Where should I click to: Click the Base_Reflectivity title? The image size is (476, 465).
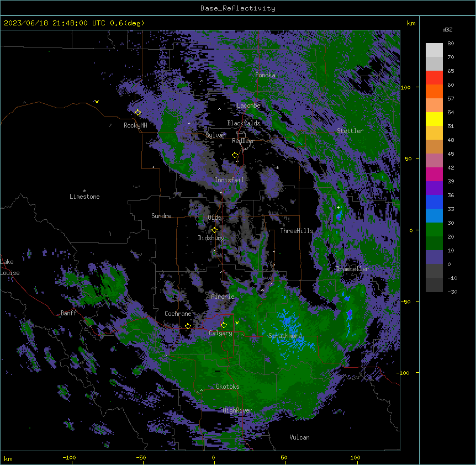pyautogui.click(x=238, y=8)
